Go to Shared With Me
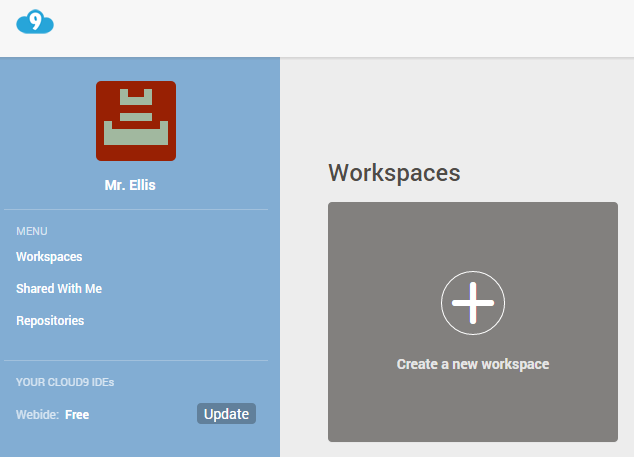The image size is (634, 457). pyautogui.click(x=59, y=289)
